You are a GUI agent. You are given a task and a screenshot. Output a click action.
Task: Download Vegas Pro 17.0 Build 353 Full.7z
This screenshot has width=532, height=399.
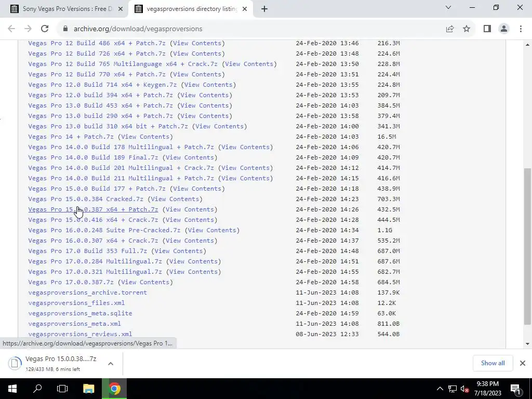coord(87,251)
